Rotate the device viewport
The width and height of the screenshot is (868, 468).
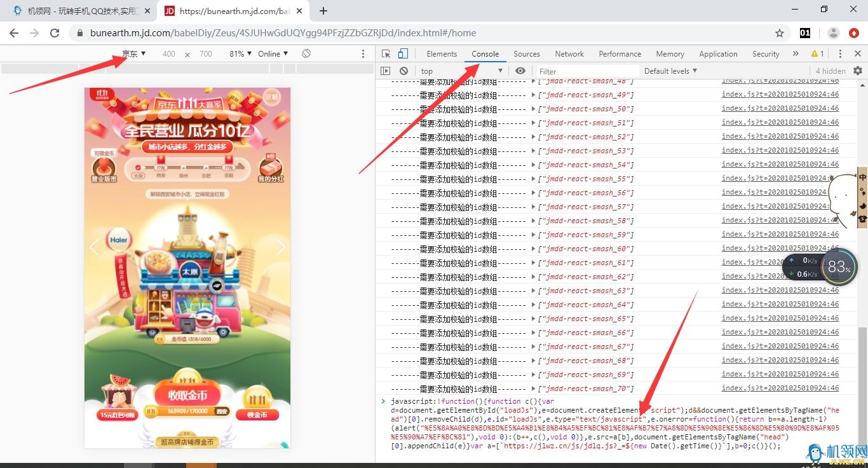tap(306, 54)
